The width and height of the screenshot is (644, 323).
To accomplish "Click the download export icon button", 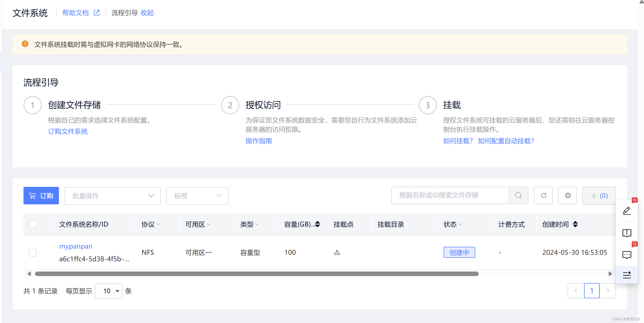I will 599,195.
